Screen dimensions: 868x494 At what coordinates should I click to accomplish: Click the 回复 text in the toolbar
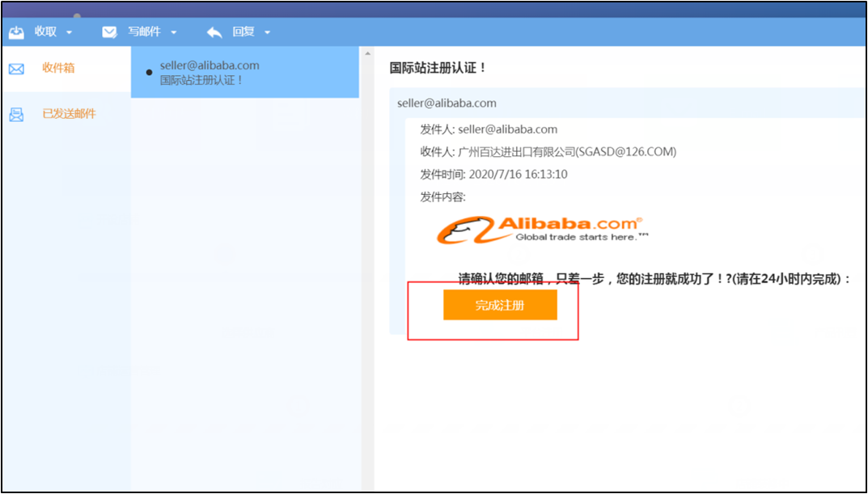pos(243,32)
